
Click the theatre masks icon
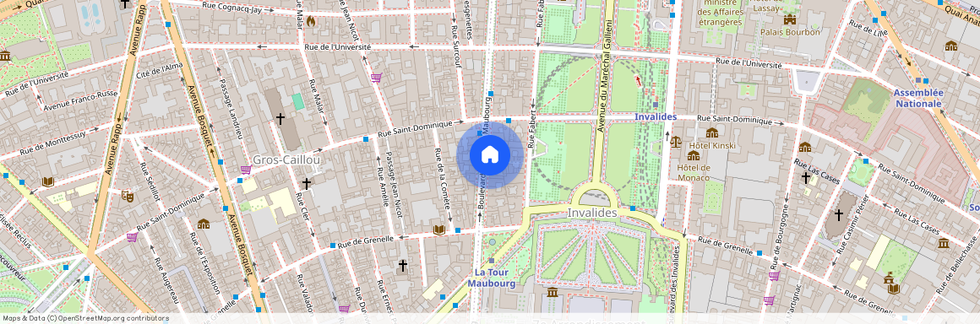128,197
